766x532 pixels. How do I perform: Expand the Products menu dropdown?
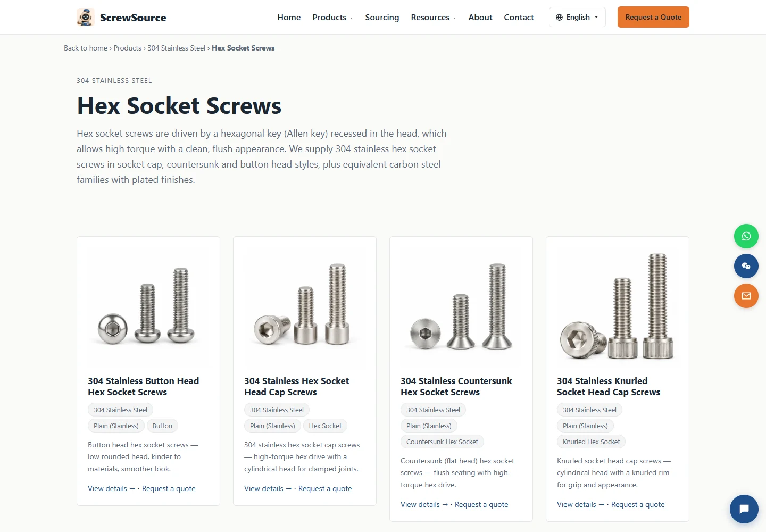coord(332,18)
